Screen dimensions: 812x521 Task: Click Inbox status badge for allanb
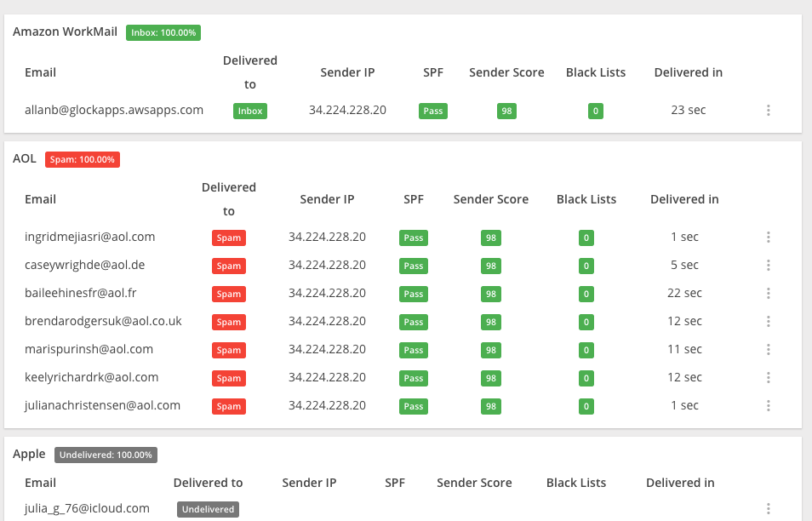pyautogui.click(x=250, y=111)
